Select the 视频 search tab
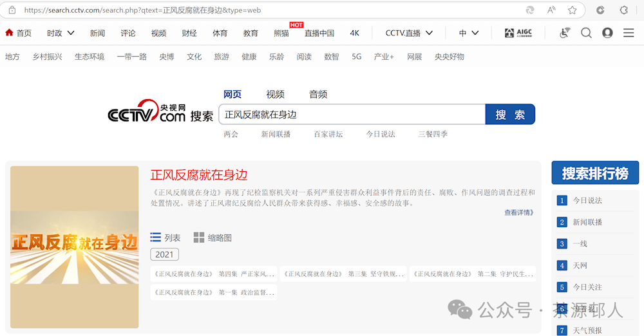644x336 pixels. (x=275, y=94)
